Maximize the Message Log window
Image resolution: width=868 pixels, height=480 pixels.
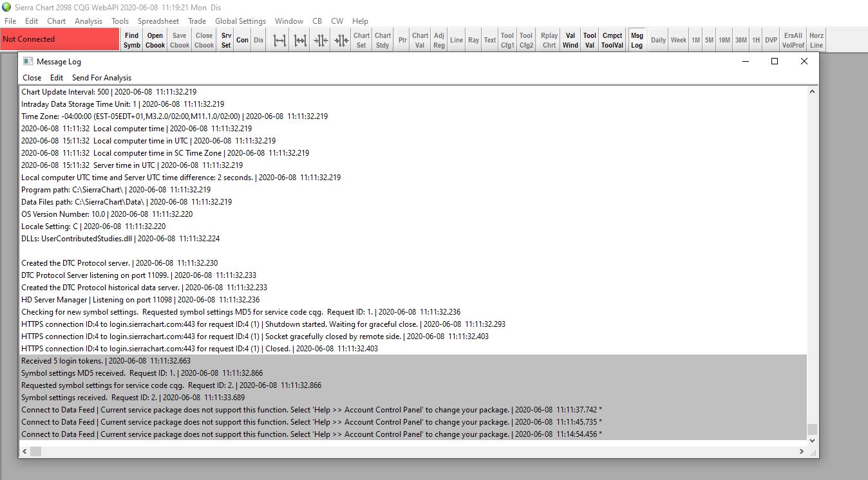coord(775,61)
